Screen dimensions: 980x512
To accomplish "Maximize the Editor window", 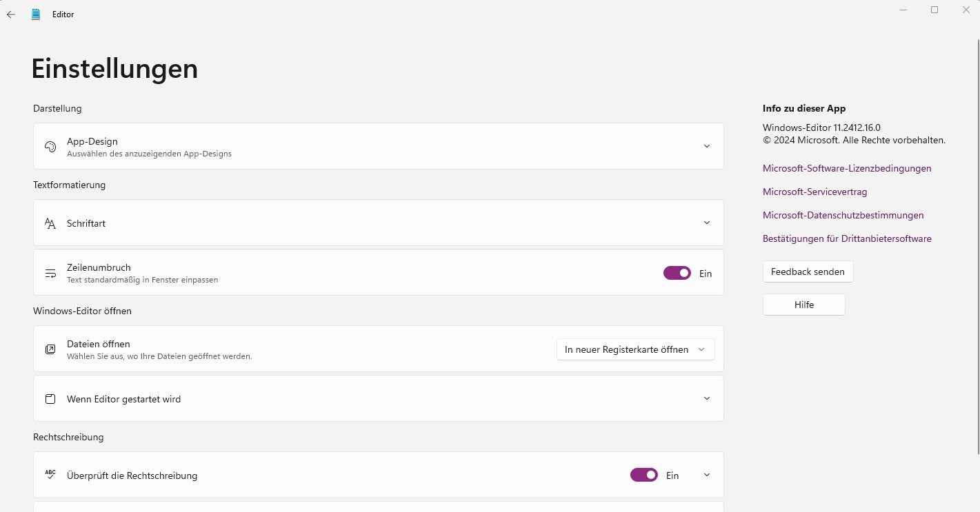I will pyautogui.click(x=934, y=10).
